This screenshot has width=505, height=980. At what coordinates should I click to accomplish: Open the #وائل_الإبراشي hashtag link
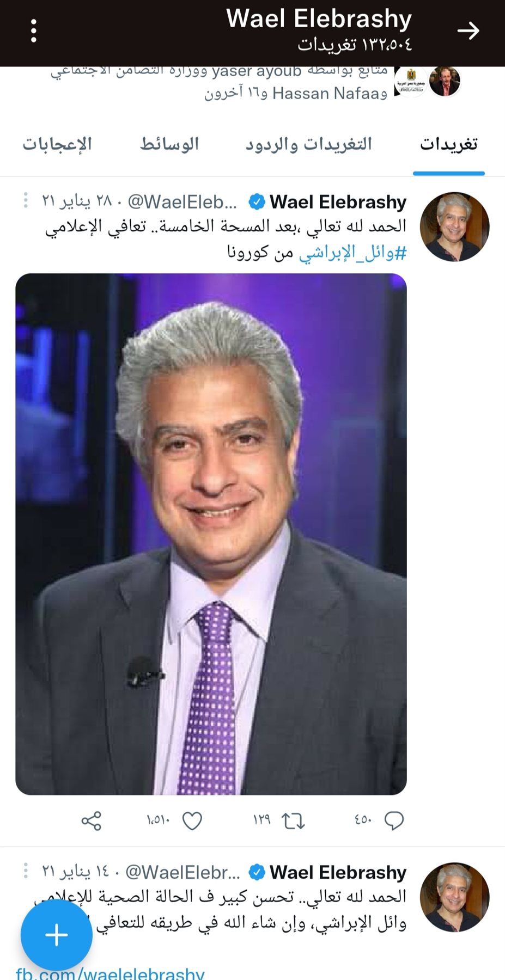coord(352,253)
